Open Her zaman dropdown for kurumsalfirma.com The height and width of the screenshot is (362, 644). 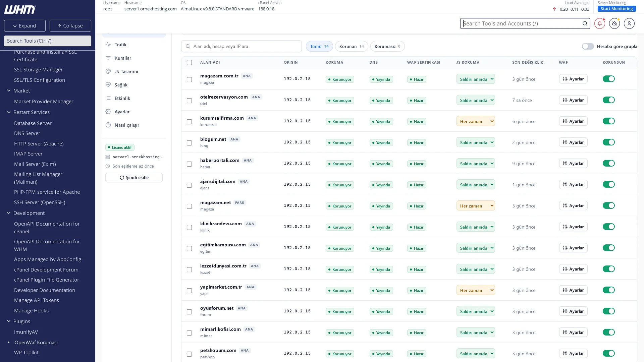(475, 121)
